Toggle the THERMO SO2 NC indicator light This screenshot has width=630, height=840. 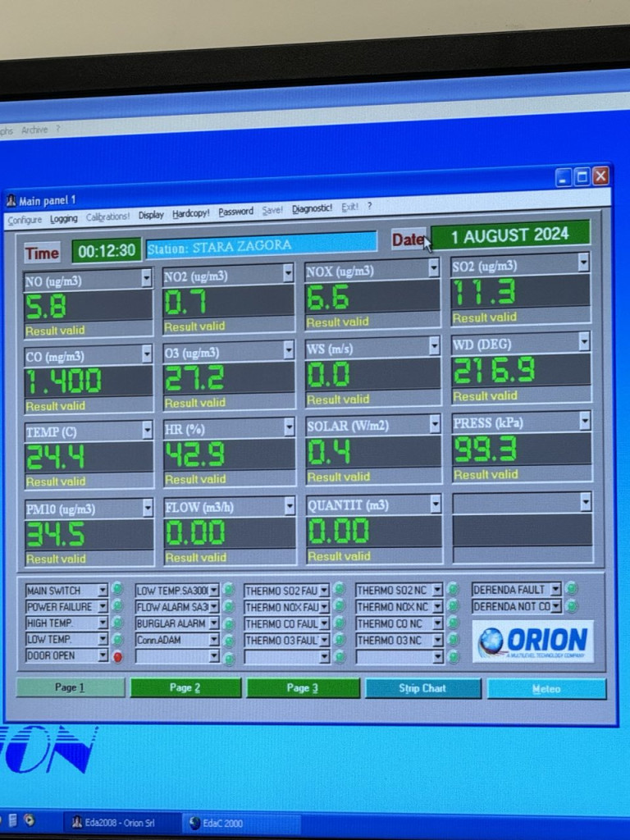[452, 590]
